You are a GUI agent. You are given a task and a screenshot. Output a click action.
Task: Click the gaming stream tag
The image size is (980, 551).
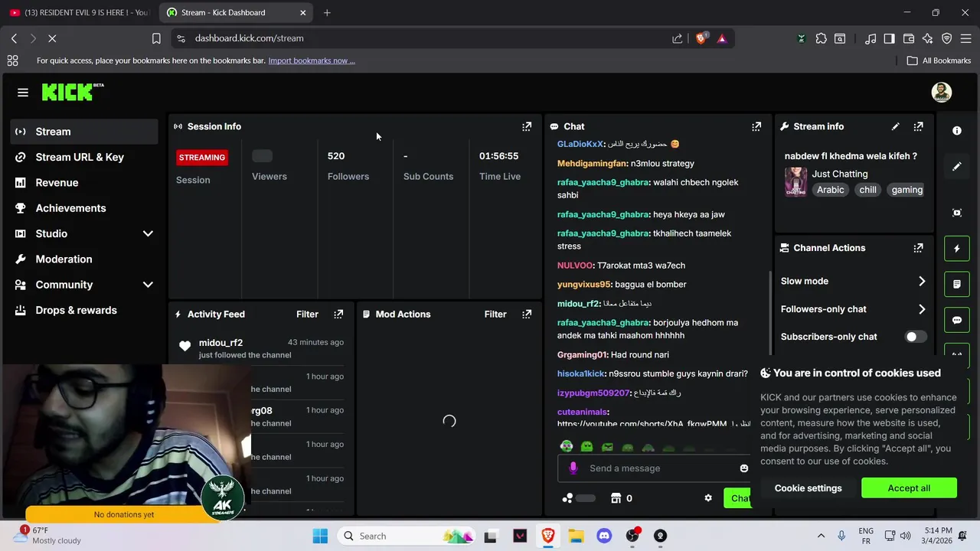[906, 190]
